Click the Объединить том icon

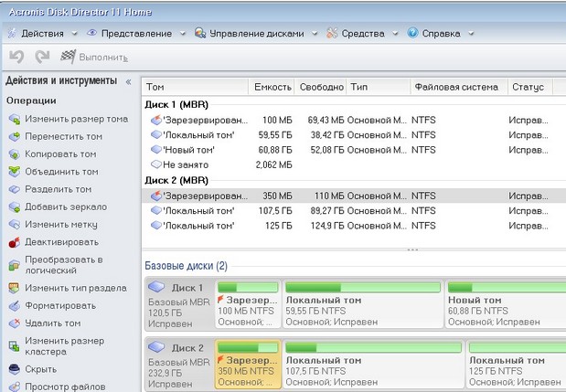(15, 172)
